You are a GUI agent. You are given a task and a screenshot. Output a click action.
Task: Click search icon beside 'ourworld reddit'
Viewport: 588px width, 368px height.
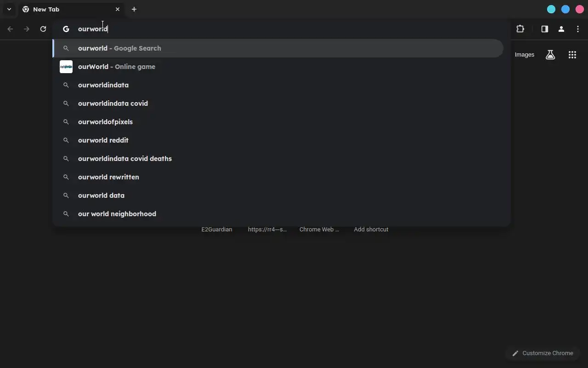66,140
